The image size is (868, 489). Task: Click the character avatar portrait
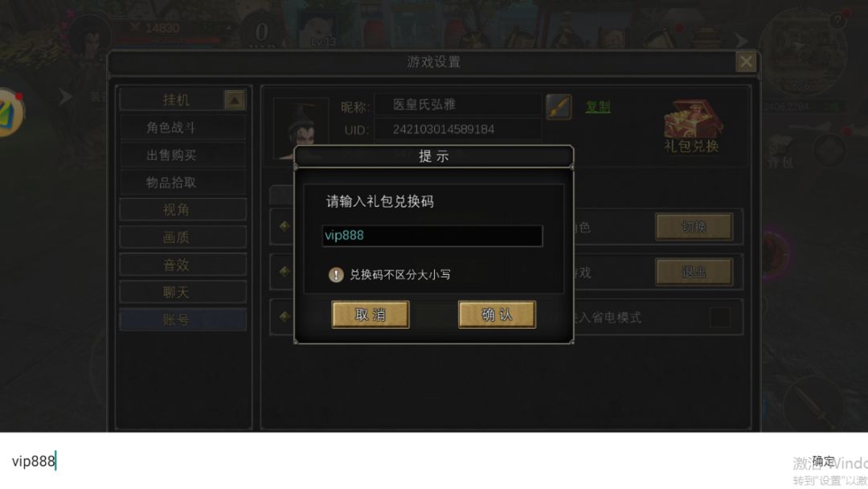(x=301, y=129)
